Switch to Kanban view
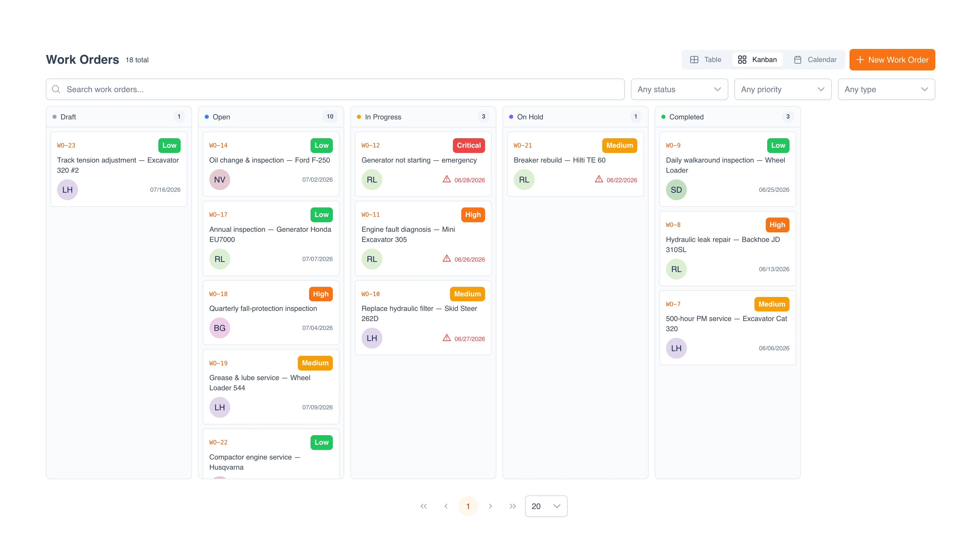The width and height of the screenshot is (980, 558). (757, 60)
